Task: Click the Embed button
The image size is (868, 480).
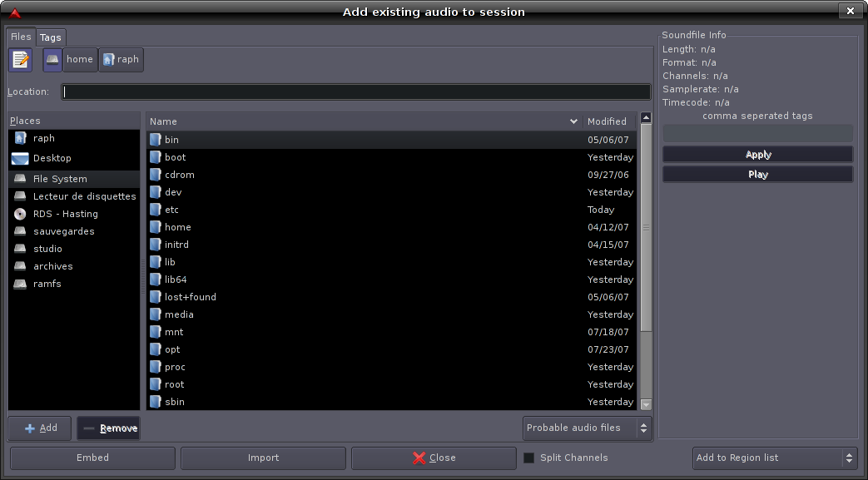Action: coord(92,458)
